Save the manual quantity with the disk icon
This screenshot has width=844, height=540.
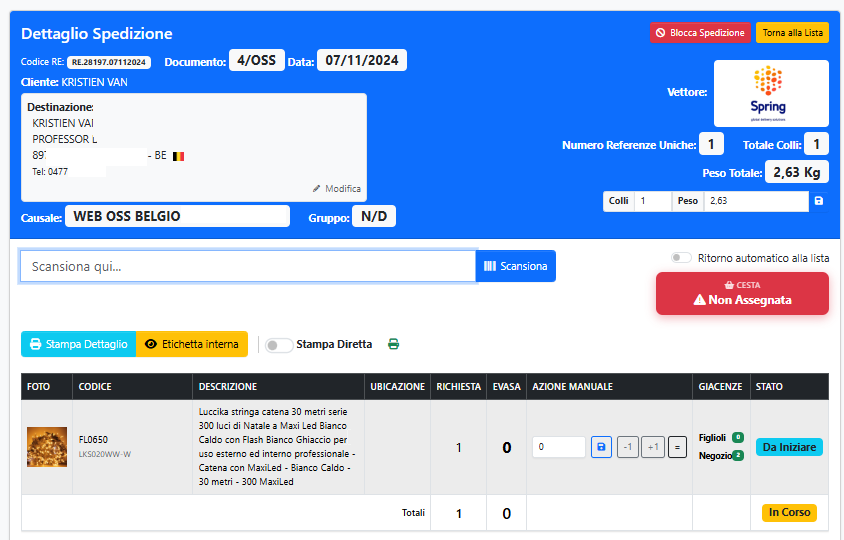[x=601, y=447]
